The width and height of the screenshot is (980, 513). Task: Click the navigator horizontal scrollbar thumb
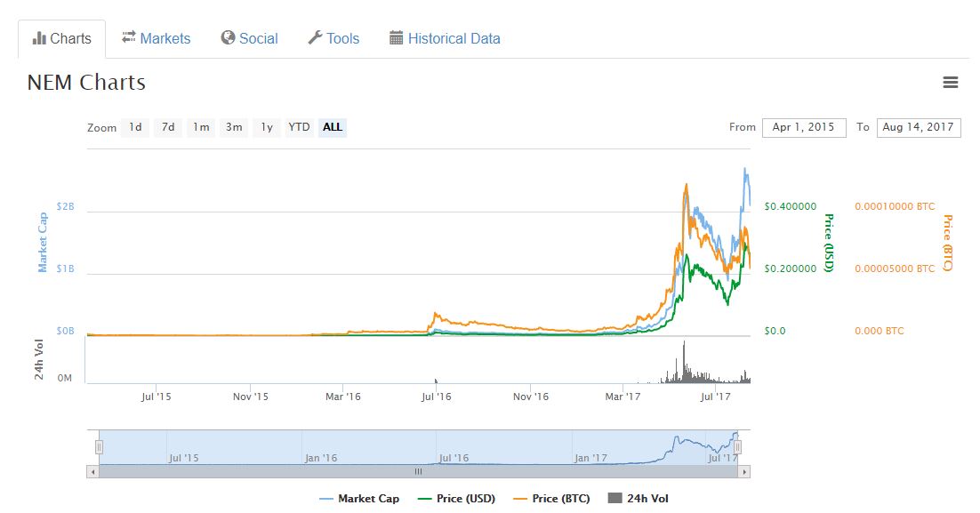(x=418, y=472)
